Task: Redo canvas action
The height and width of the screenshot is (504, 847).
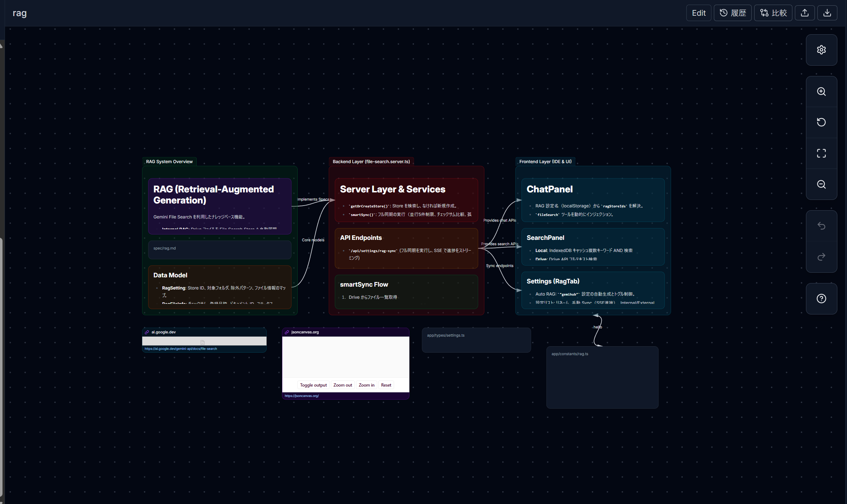Action: (x=821, y=257)
